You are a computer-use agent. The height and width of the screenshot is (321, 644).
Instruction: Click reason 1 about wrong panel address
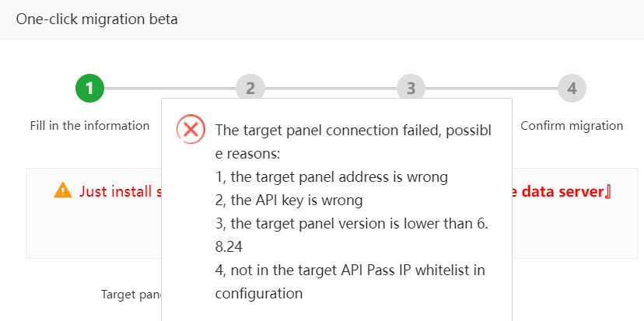(331, 176)
